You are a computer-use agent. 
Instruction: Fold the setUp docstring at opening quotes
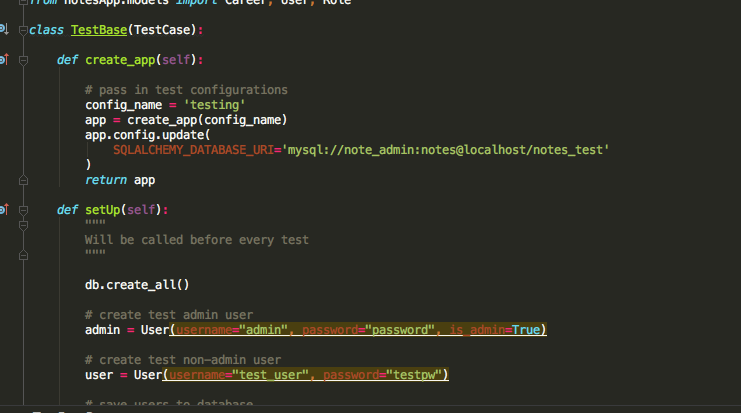(23, 225)
